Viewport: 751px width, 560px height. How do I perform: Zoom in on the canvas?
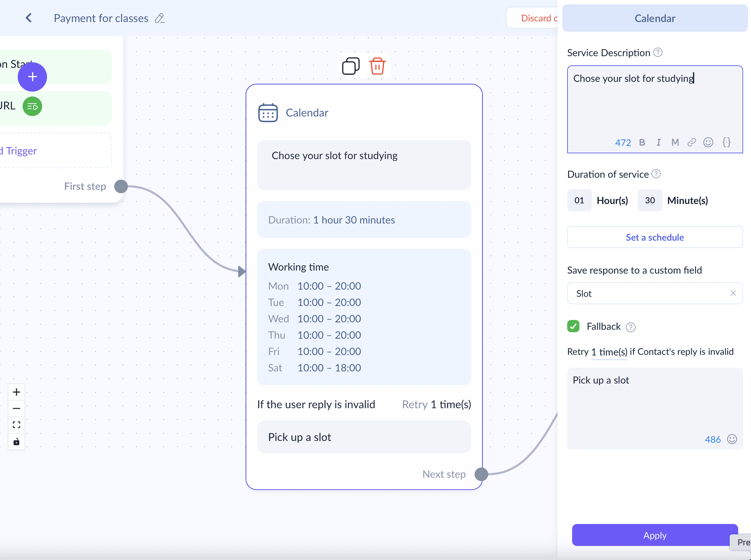[16, 392]
